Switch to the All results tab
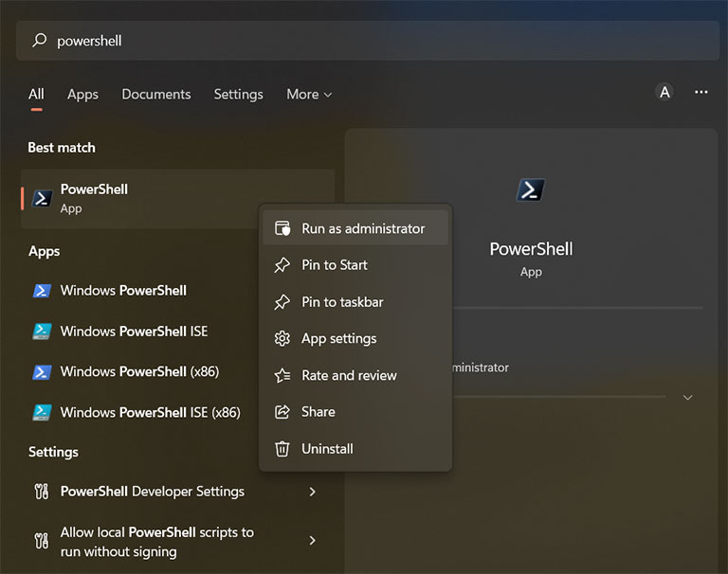Viewport: 728px width, 574px height. [36, 94]
